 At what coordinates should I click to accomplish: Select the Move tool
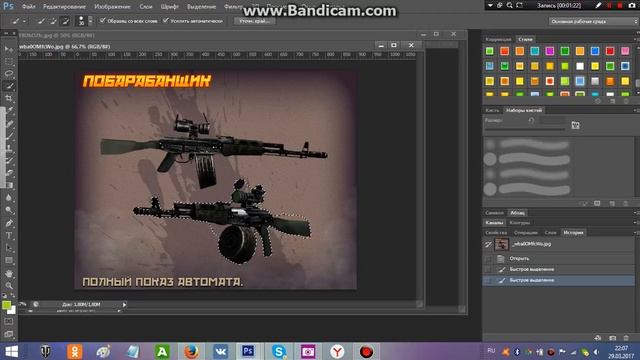click(x=9, y=49)
